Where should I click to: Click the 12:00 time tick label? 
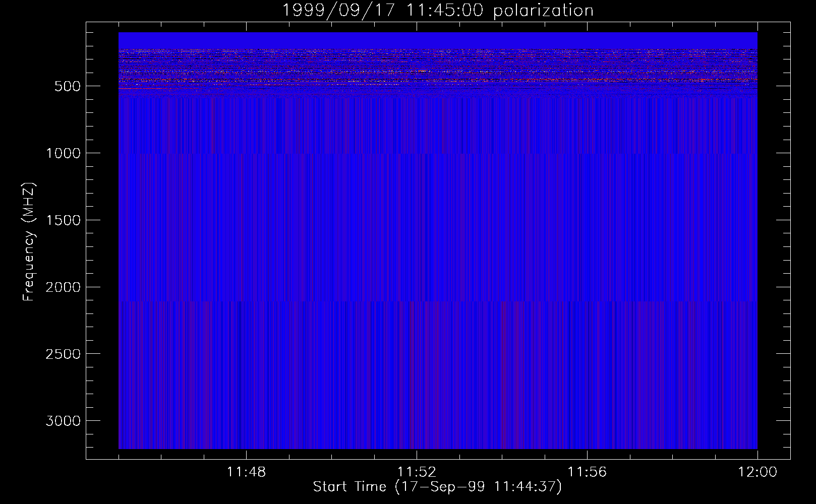(757, 472)
